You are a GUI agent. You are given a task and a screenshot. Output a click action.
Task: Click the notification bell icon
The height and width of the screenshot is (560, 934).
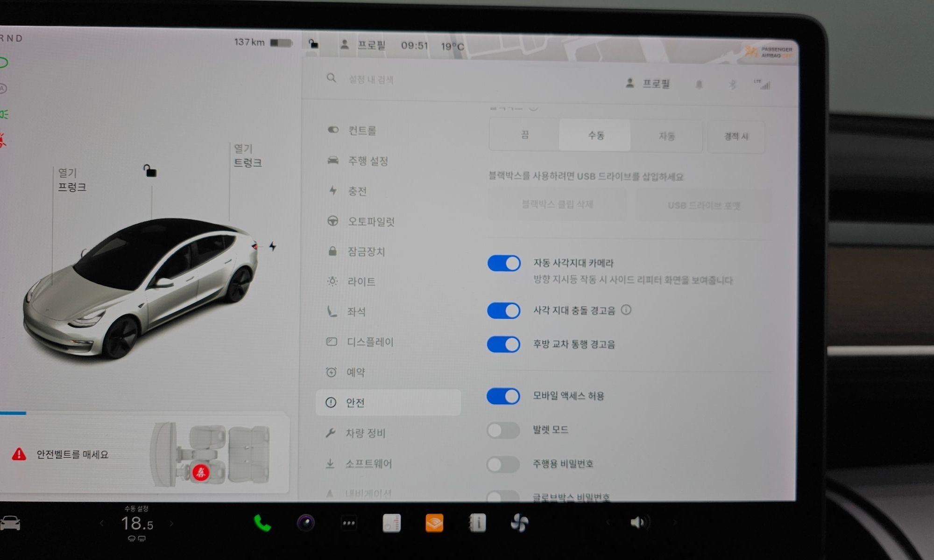699,84
